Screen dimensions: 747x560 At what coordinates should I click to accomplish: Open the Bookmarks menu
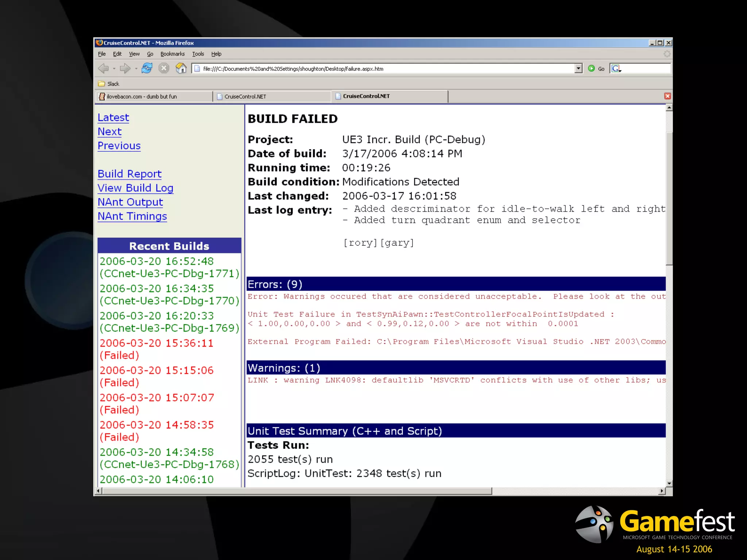[x=172, y=54]
